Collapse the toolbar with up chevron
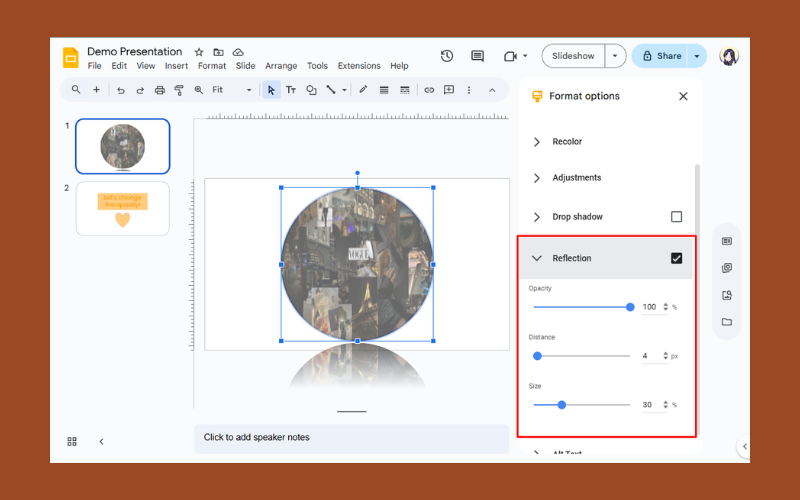 click(492, 90)
